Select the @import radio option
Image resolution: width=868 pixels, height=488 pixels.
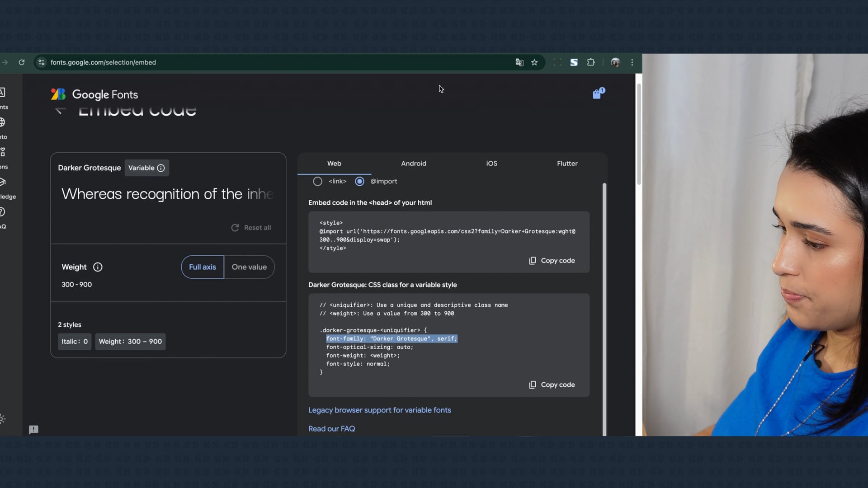pyautogui.click(x=359, y=181)
